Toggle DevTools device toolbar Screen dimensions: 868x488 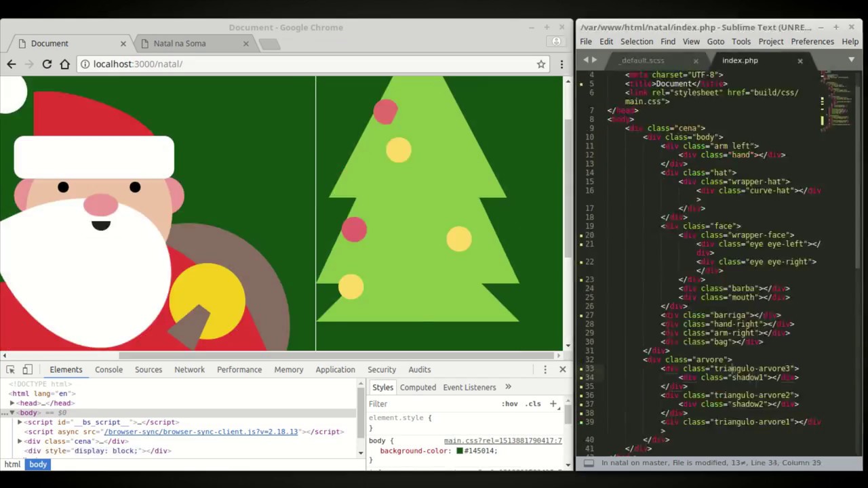click(27, 369)
